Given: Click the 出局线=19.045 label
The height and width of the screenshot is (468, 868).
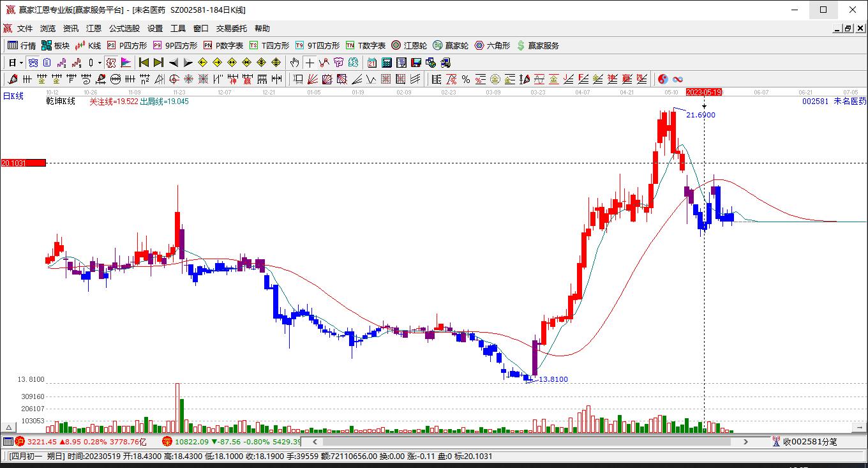Looking at the screenshot, I should coord(164,102).
